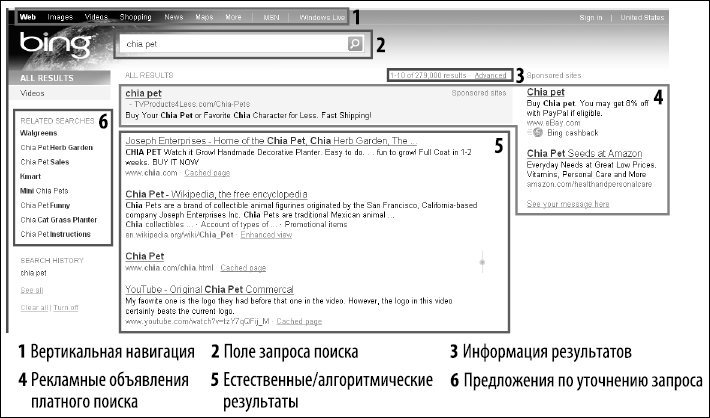The width and height of the screenshot is (710, 418).
Task: Open YouTube Original Chia Pet Commercial result
Action: [x=209, y=289]
